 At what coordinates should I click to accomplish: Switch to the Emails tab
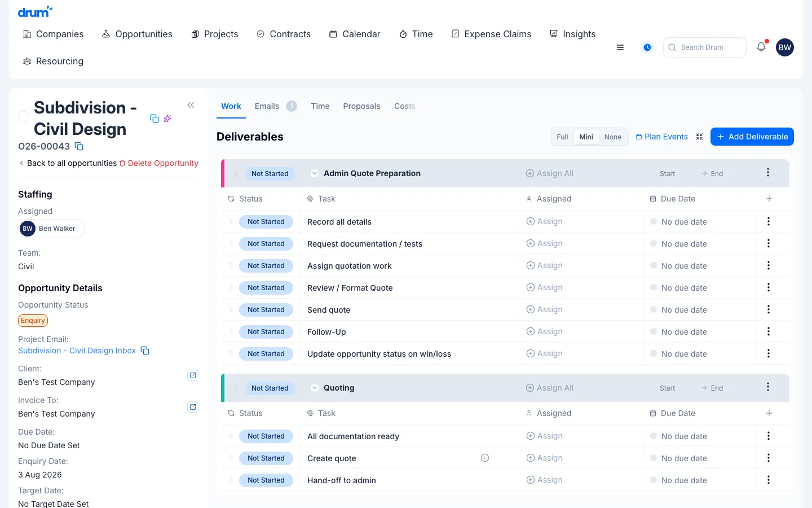click(275, 106)
